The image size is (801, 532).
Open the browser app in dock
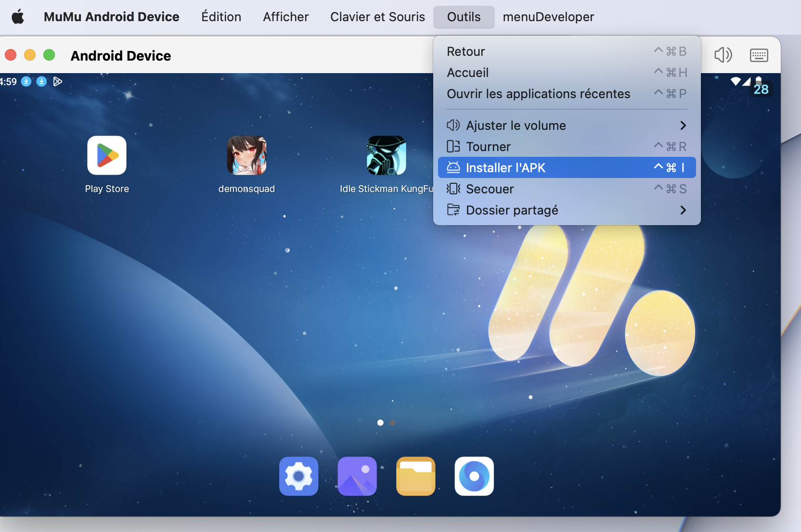[474, 476]
